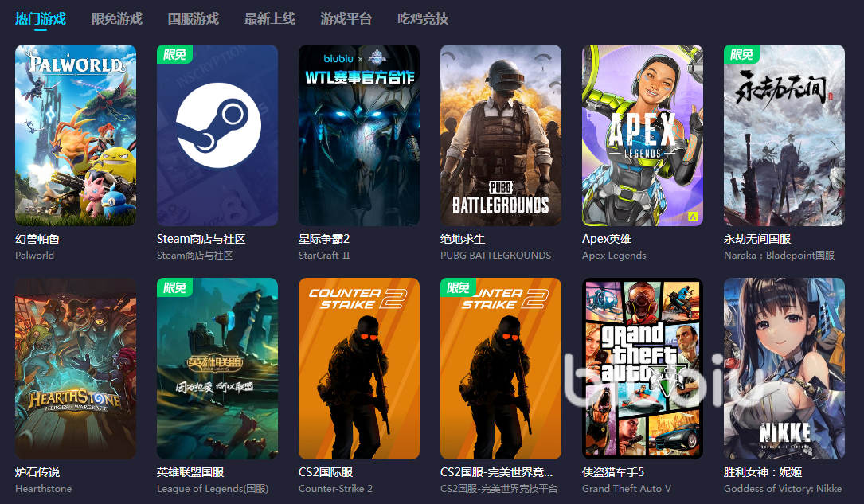
Task: Open the CS2国服-完美世界竞技平台 cover
Action: [x=501, y=368]
